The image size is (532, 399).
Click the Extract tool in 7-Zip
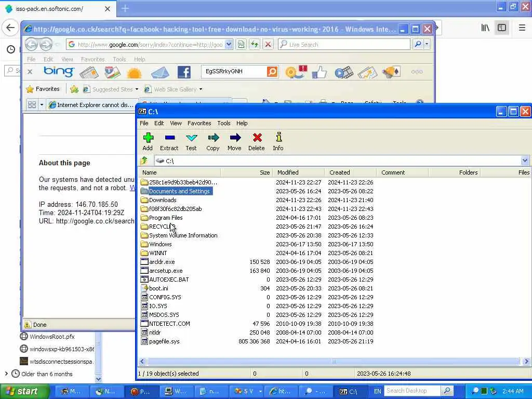click(x=169, y=141)
